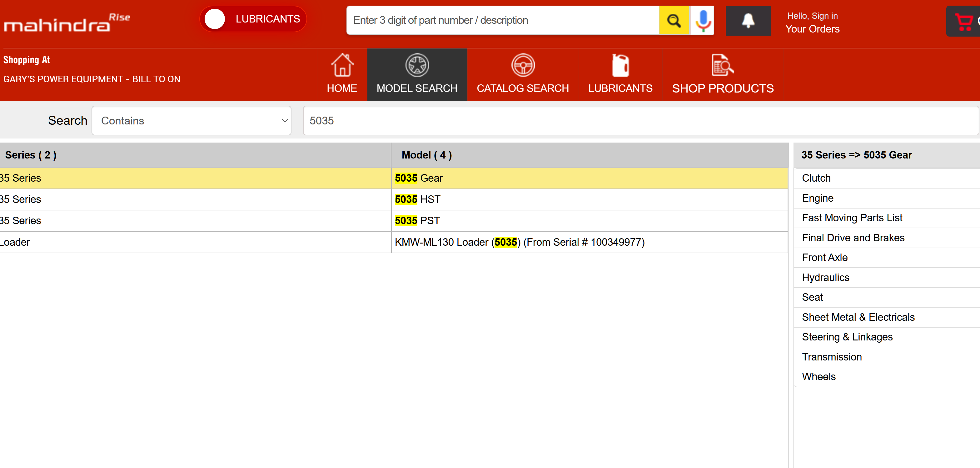Click the Home house icon

coord(342,65)
